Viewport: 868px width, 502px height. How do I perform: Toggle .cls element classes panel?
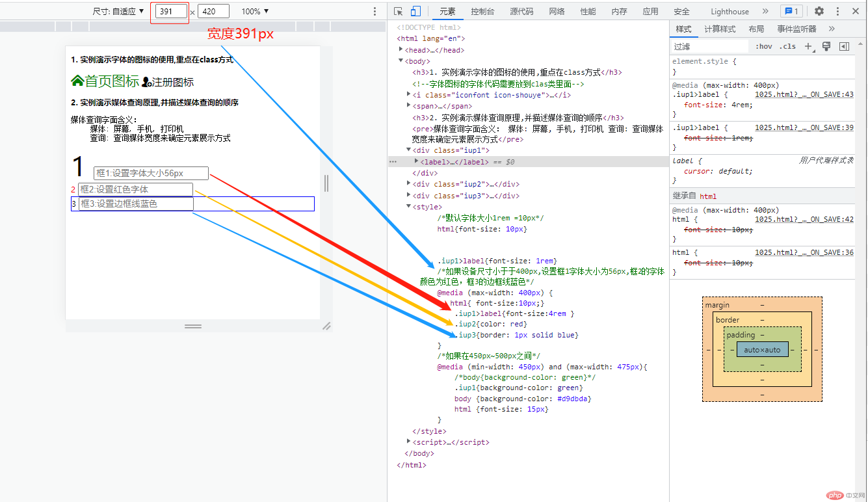[788, 46]
